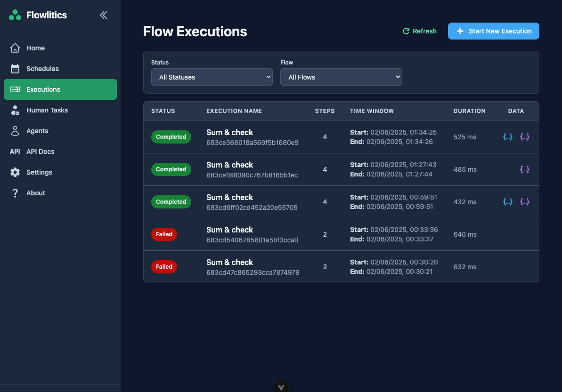Click the API icon in sidebar
562x392 pixels.
(15, 152)
